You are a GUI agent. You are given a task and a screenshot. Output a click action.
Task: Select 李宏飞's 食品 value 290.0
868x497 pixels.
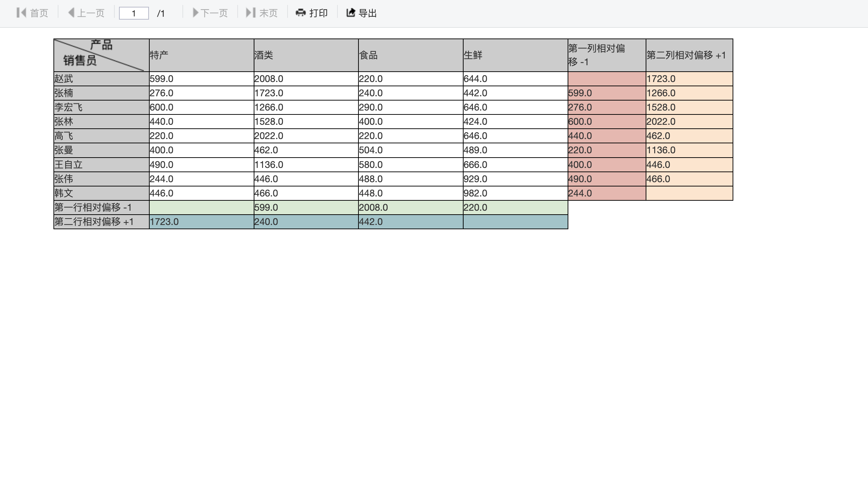[x=411, y=107]
